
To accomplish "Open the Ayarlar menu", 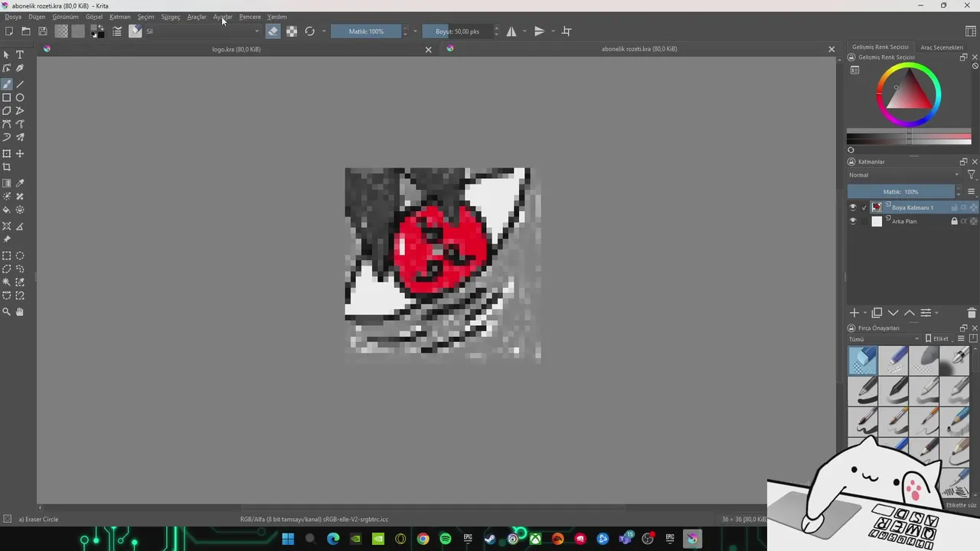I will 223,17.
